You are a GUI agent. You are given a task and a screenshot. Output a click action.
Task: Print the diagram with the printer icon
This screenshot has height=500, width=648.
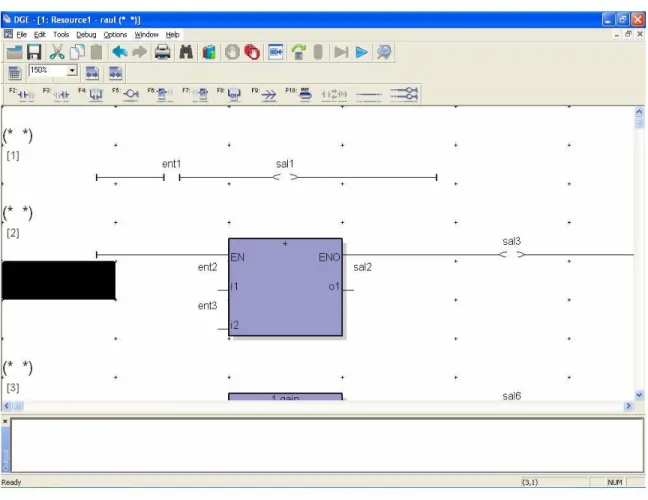coord(162,52)
